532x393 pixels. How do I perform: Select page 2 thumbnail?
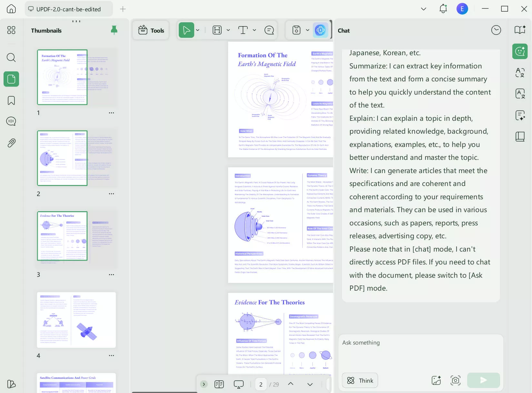(76, 158)
